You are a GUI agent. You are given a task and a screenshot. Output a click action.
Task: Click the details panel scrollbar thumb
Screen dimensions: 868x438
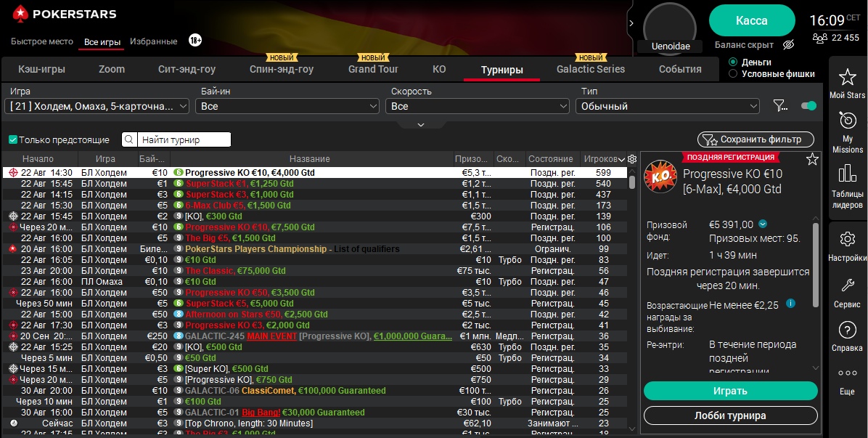click(x=816, y=264)
